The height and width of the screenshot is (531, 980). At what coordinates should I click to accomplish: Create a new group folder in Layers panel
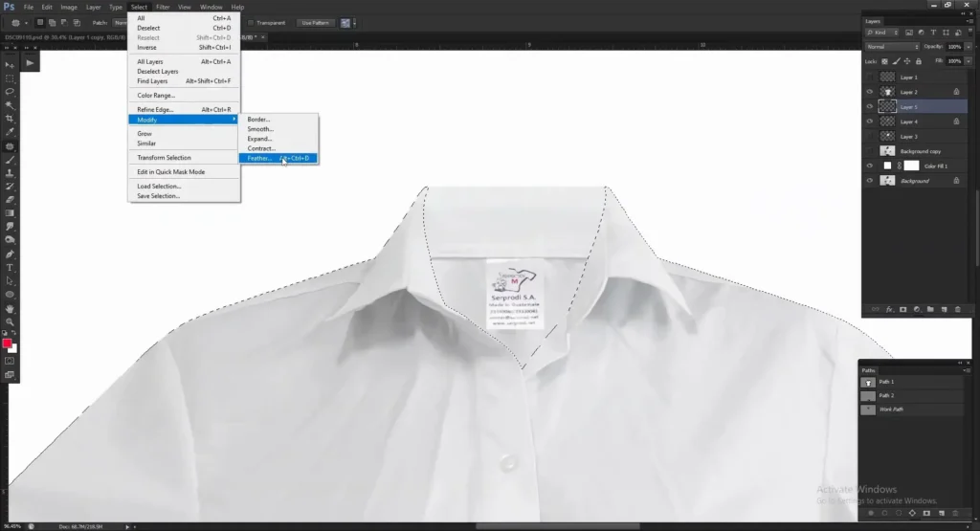click(x=930, y=309)
